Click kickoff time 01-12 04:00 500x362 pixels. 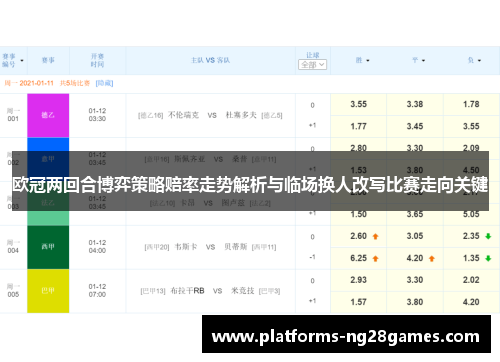[x=97, y=247]
